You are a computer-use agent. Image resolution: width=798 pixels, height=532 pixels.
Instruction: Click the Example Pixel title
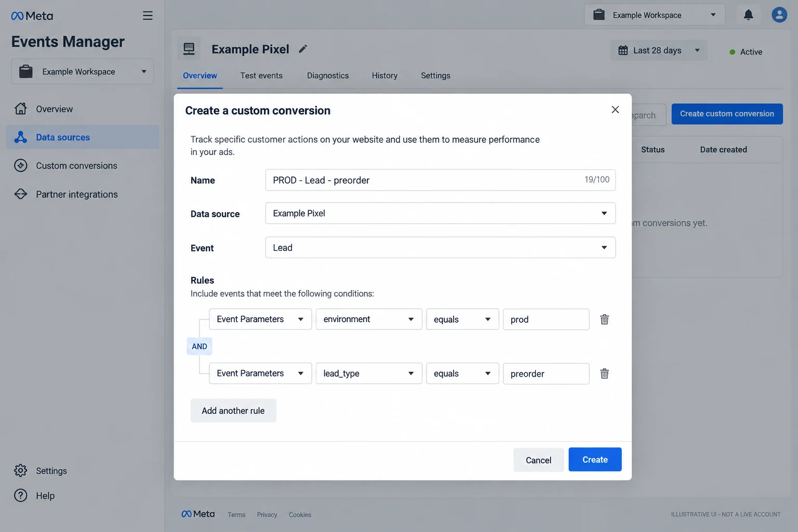point(250,49)
